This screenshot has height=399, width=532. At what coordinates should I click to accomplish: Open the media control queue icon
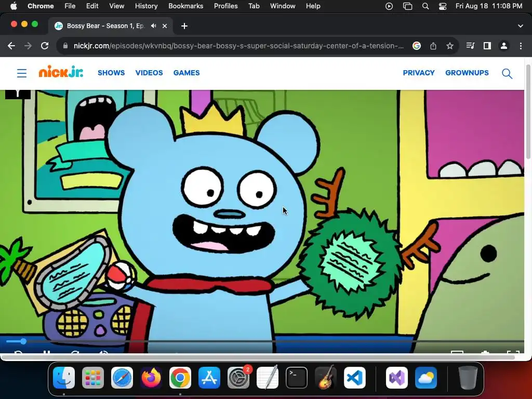coord(470,46)
